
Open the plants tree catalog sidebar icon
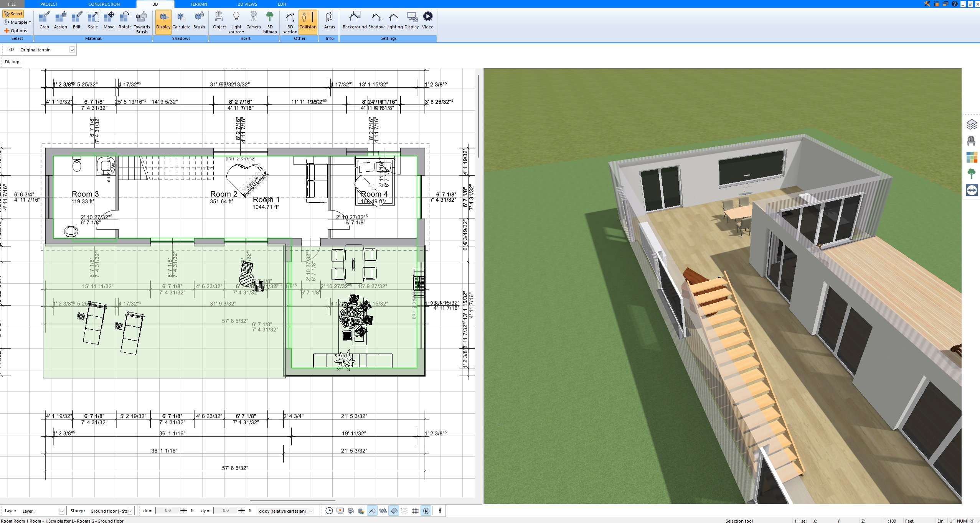click(972, 174)
